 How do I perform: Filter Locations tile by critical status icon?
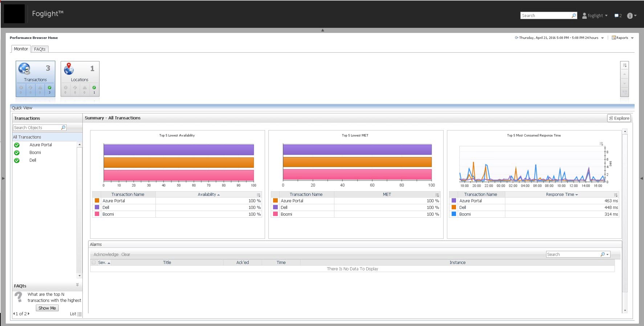pyautogui.click(x=75, y=88)
